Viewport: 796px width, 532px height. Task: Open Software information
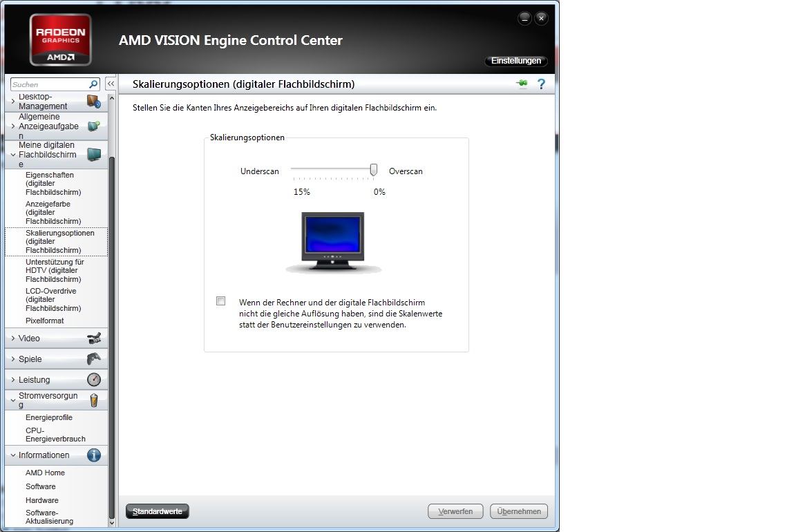point(41,486)
